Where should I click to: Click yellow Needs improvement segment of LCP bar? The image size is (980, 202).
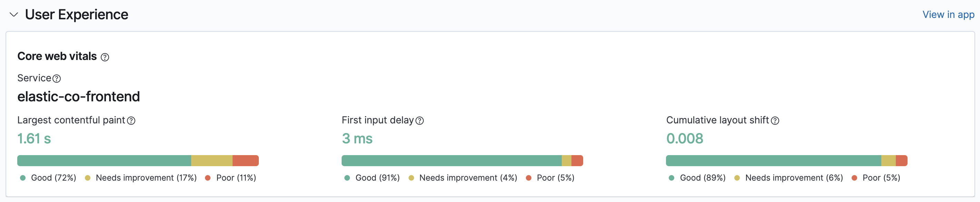coord(212,161)
